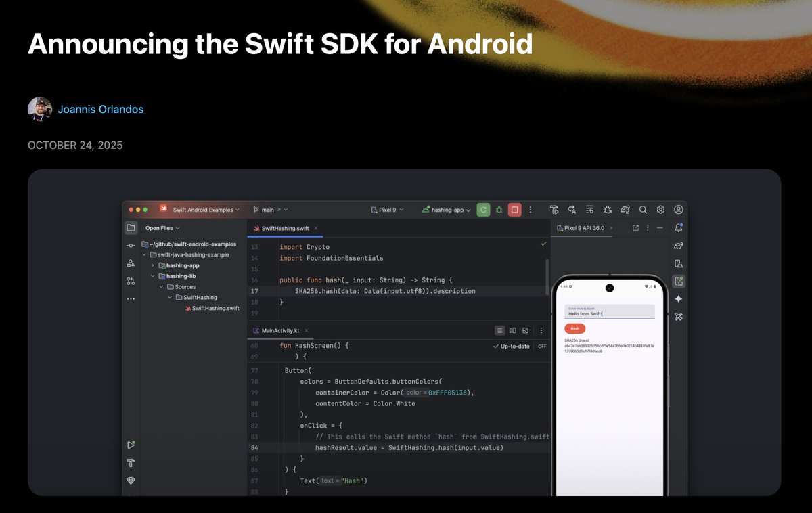The image size is (812, 513).
Task: Switch editor to Design-only view
Action: 525,330
